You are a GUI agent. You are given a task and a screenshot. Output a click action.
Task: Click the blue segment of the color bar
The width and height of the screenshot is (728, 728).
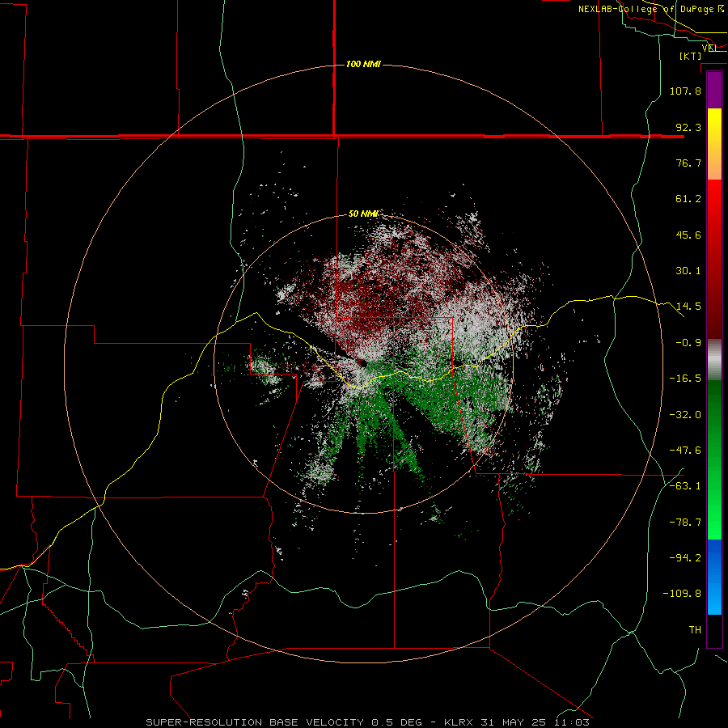[x=714, y=577]
